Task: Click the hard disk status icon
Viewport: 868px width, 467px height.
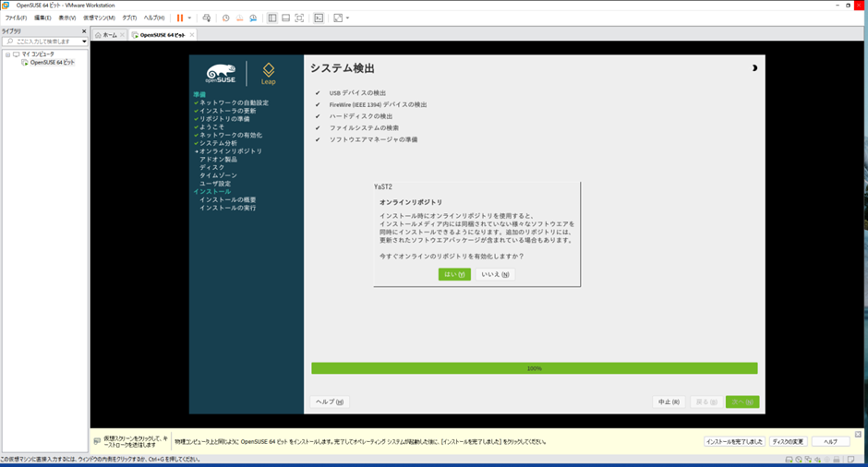Action: [788, 459]
